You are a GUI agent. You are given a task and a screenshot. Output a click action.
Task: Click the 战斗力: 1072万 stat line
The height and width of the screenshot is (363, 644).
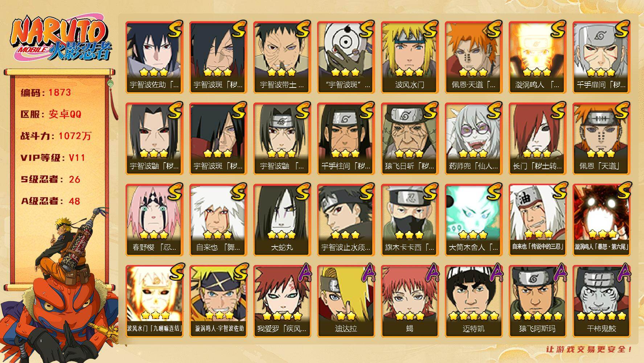[56, 136]
